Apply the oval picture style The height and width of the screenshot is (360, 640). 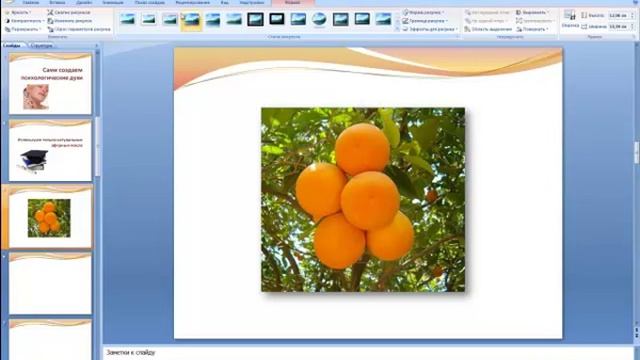click(x=319, y=19)
